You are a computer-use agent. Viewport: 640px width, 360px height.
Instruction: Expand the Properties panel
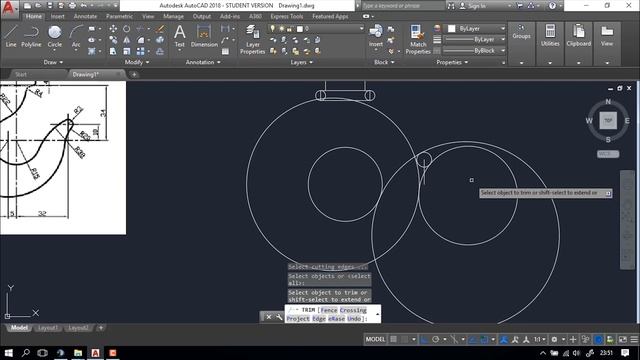click(x=452, y=62)
